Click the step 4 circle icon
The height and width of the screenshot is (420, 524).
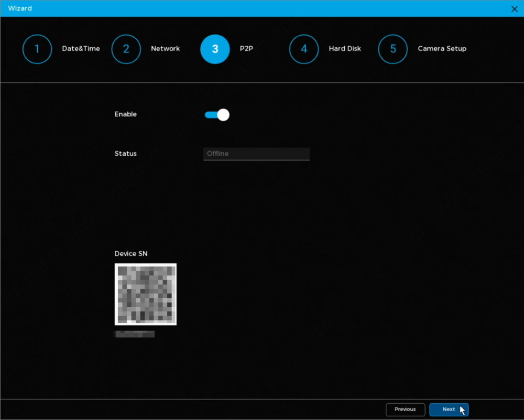pos(304,49)
